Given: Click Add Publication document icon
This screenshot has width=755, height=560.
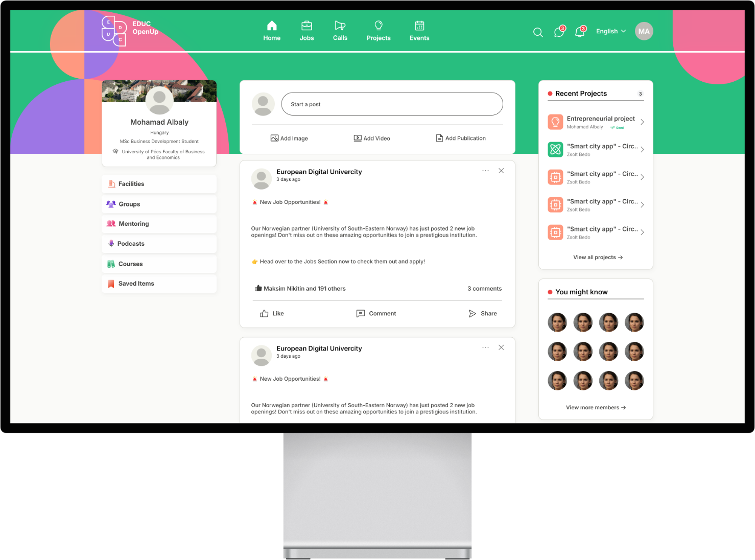Looking at the screenshot, I should pyautogui.click(x=439, y=138).
